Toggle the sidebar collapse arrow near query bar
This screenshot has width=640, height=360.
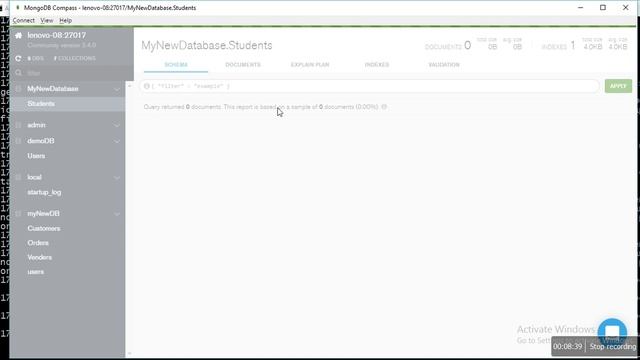click(x=129, y=86)
